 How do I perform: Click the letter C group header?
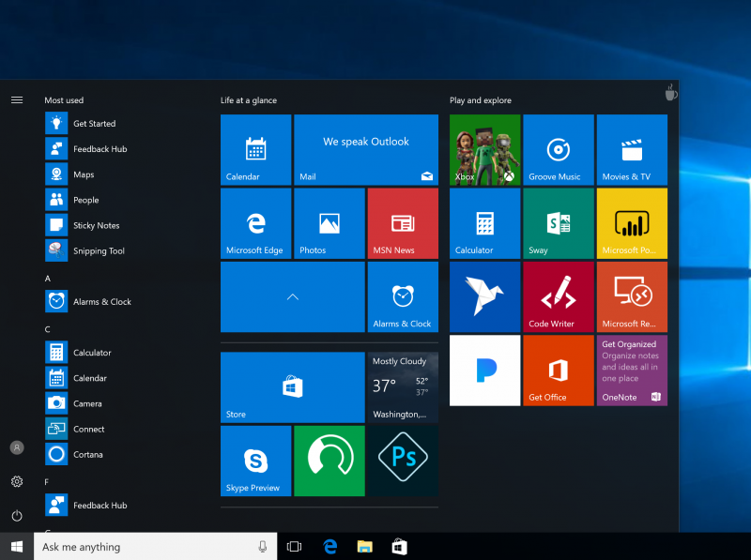click(x=48, y=329)
